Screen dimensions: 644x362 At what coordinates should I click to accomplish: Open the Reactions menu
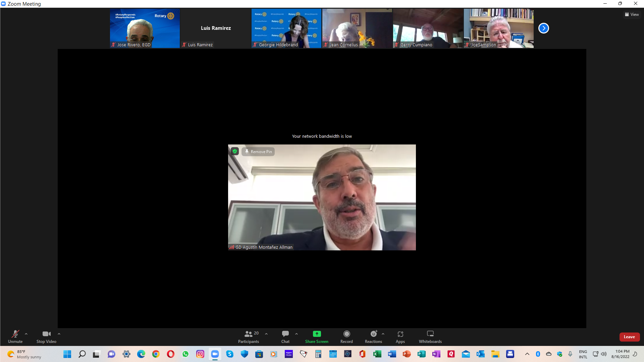[x=373, y=337]
